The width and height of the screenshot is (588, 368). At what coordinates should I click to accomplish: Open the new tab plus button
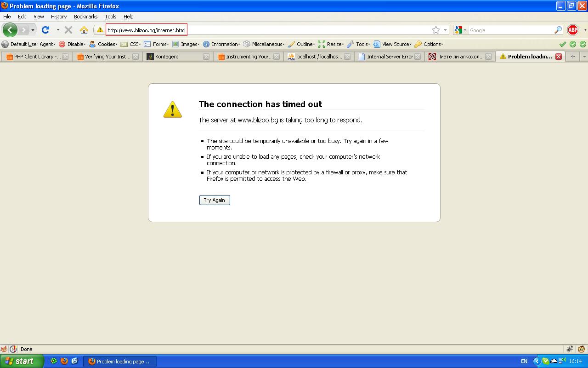[x=572, y=56]
